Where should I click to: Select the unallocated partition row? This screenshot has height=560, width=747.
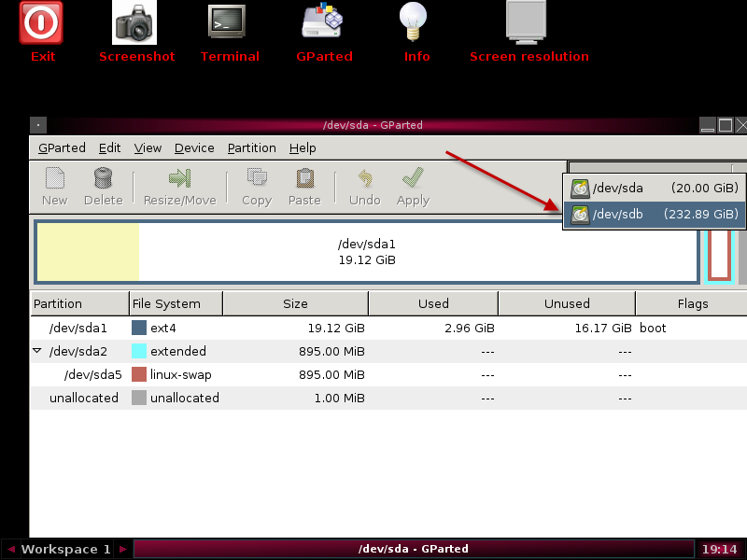(388, 398)
